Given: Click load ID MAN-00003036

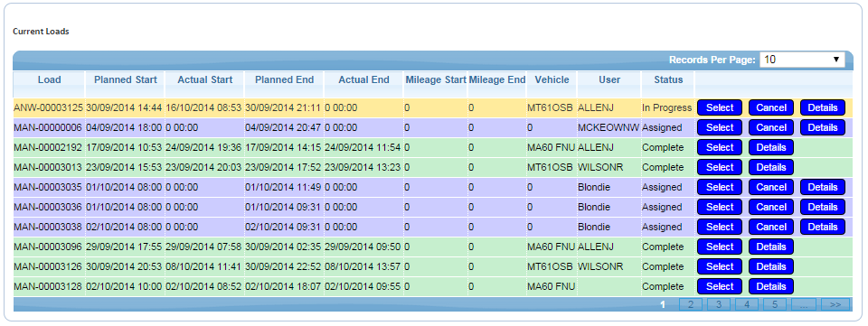Looking at the screenshot, I should 48,207.
